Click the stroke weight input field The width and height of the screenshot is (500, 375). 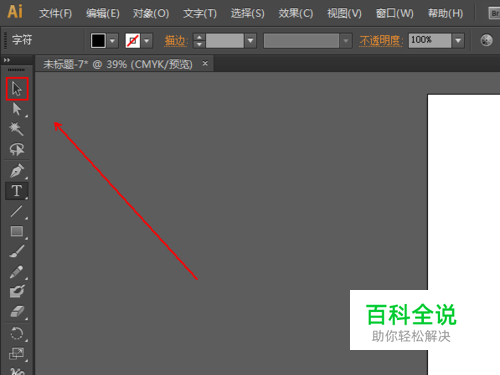click(x=224, y=41)
